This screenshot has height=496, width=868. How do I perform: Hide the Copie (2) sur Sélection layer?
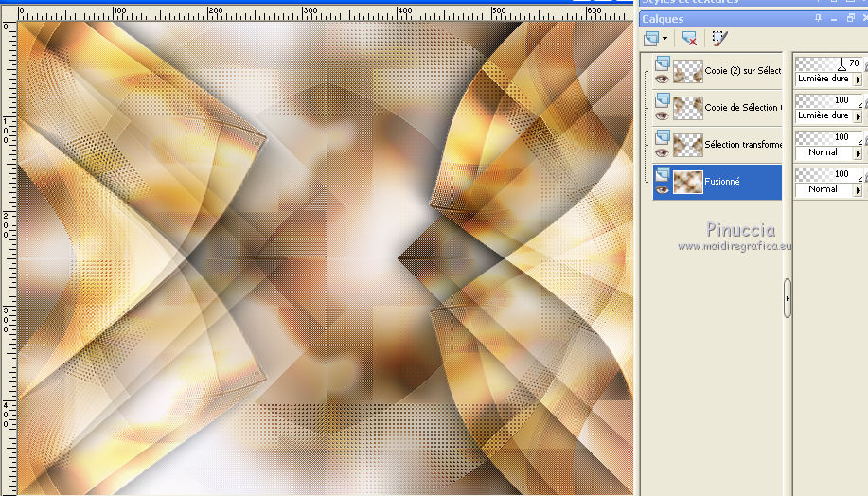click(x=662, y=80)
